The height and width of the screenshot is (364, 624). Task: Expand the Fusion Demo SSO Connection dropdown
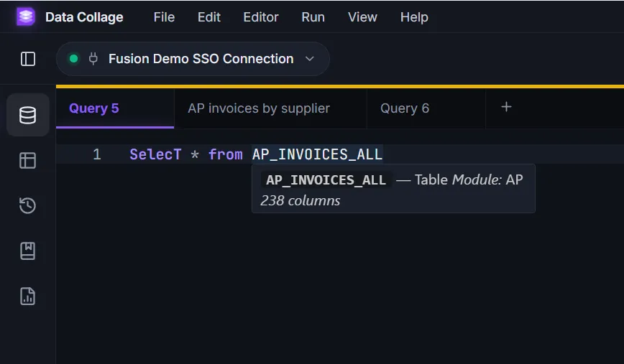pyautogui.click(x=310, y=59)
